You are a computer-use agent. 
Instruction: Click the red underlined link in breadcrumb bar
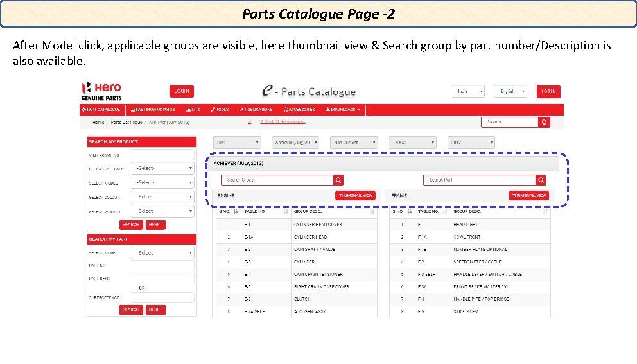pos(283,122)
